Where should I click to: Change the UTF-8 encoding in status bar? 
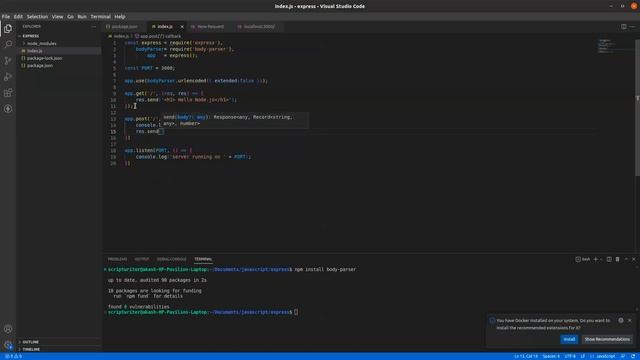570,356
